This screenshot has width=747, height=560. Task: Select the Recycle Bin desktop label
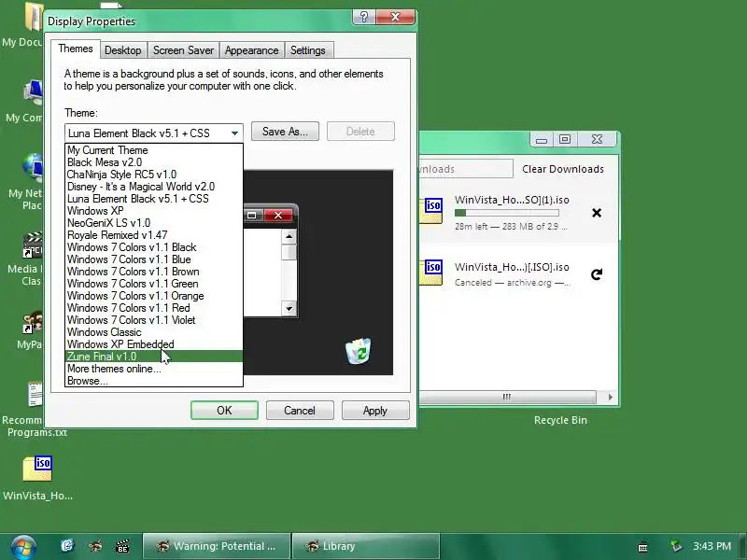(x=561, y=421)
